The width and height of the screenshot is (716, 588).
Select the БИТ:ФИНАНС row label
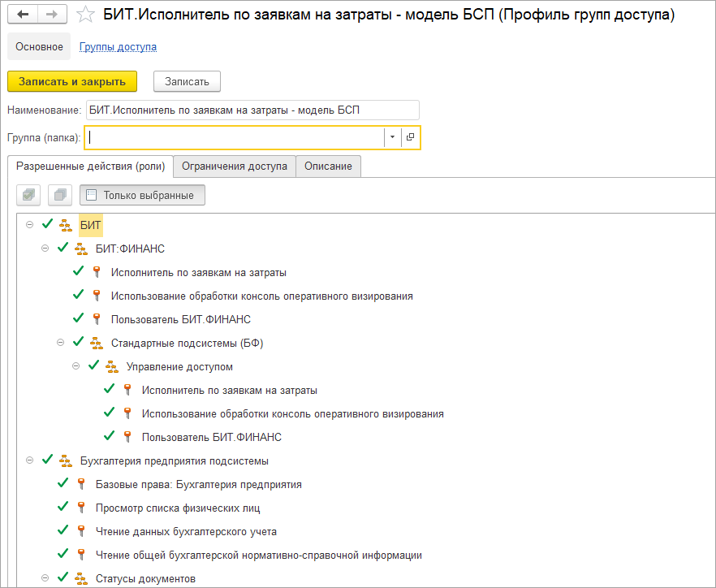tap(130, 249)
